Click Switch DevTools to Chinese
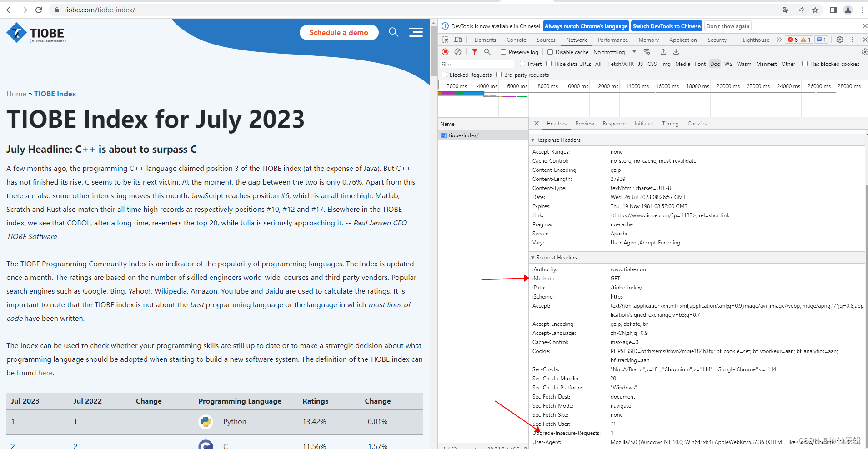The width and height of the screenshot is (868, 449). pos(667,26)
